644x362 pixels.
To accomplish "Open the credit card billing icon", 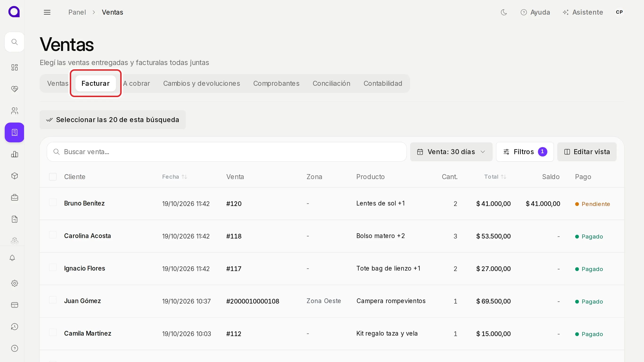I will (x=15, y=305).
